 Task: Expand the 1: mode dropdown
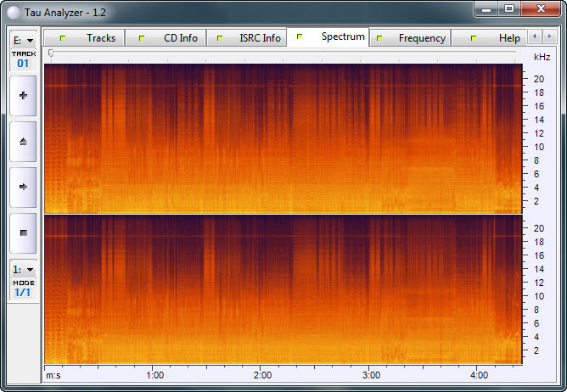point(23,269)
